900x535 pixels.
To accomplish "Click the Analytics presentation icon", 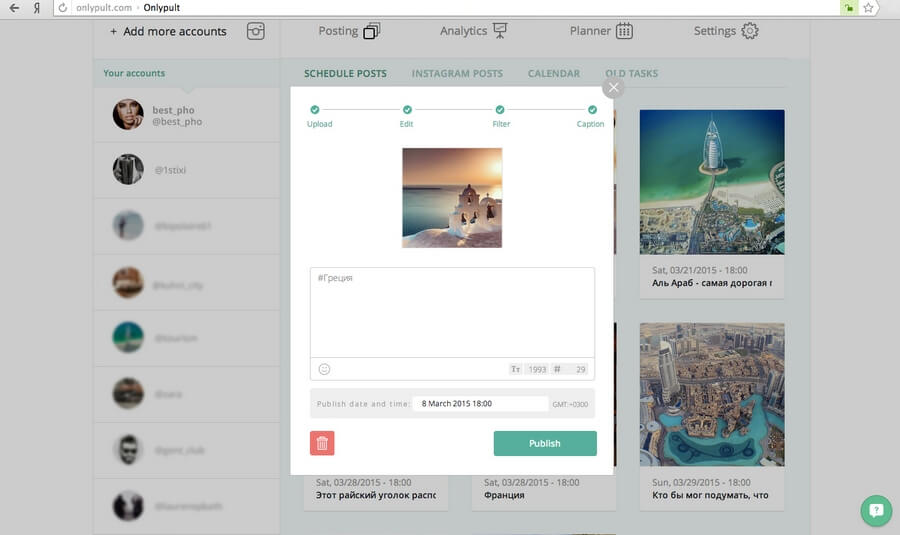I will 500,31.
